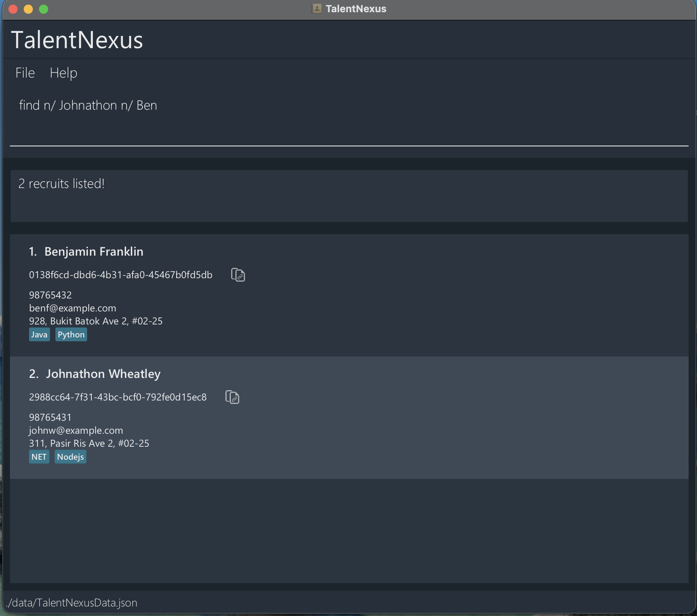The width and height of the screenshot is (697, 616).
Task: Click the NET skill tag
Action: point(39,457)
